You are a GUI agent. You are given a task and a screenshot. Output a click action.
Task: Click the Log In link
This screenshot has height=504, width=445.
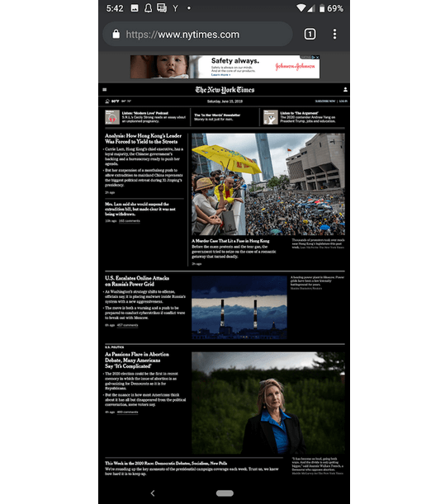343,101
